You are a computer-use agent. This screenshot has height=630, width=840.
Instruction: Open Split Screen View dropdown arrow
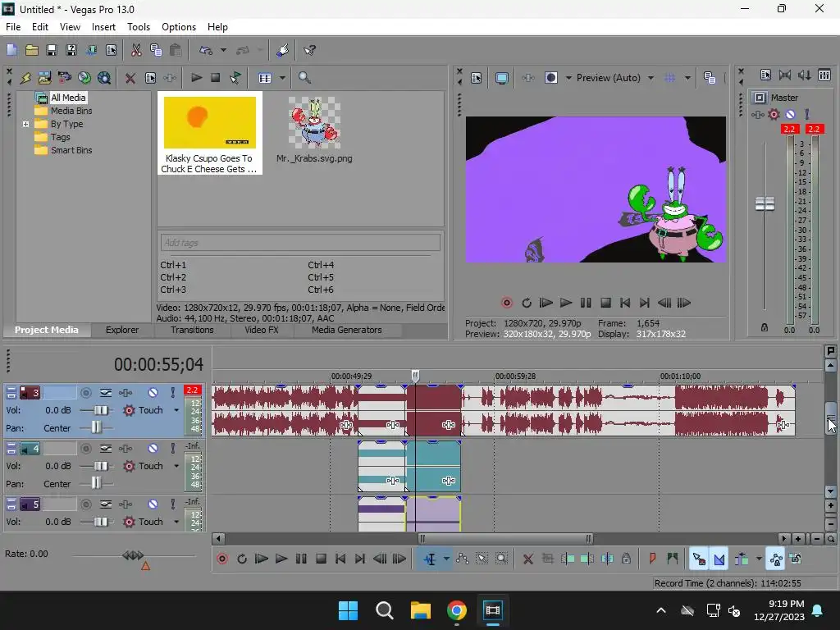pyautogui.click(x=568, y=78)
